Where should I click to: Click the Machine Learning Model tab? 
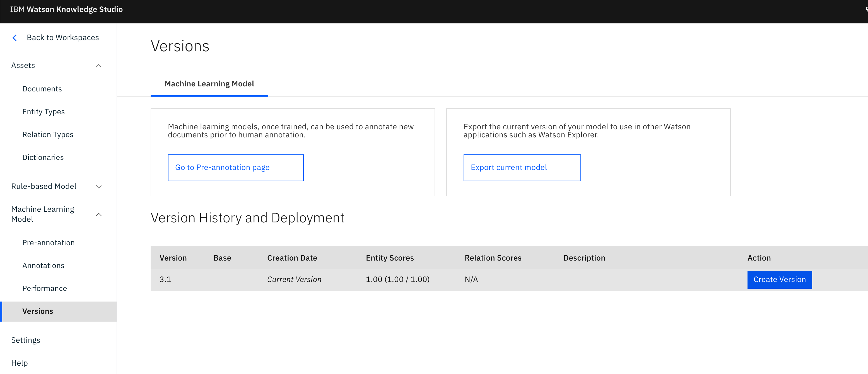point(209,84)
